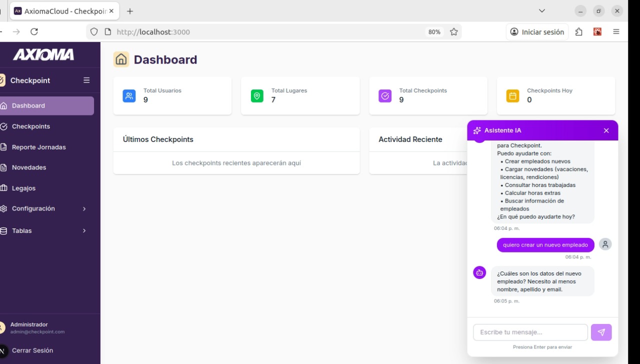
Task: Click the send message paper plane button
Action: (x=601, y=332)
